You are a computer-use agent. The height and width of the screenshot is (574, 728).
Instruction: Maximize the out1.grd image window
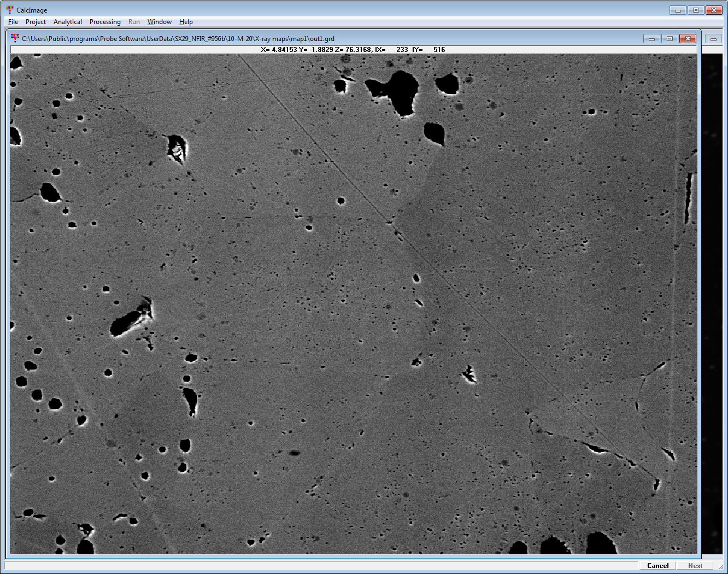[670, 39]
